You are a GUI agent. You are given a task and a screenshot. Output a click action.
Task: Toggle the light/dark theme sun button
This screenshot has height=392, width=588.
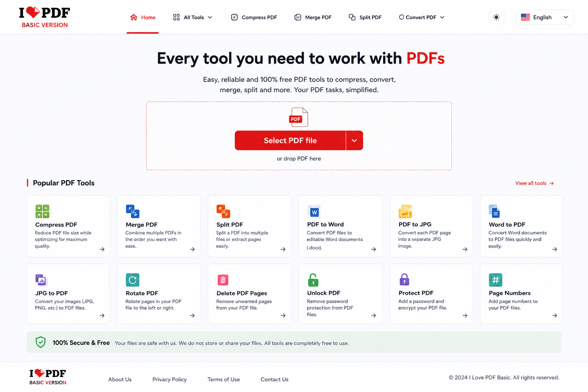click(x=497, y=17)
